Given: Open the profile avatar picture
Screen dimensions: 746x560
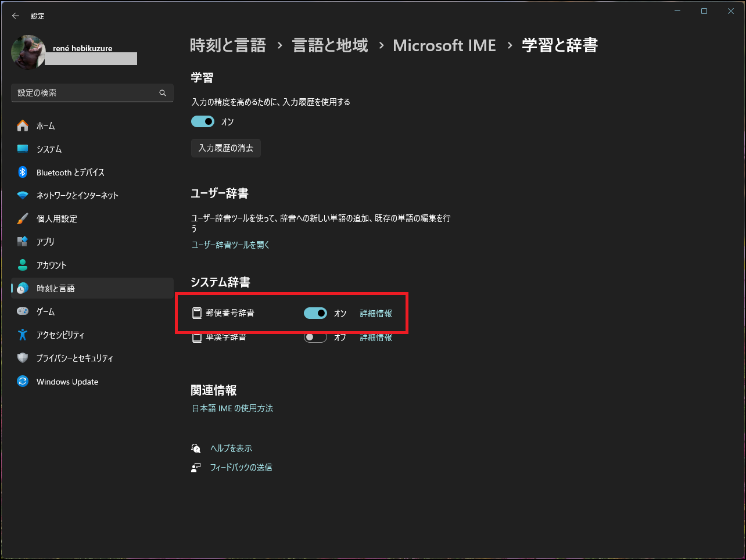Looking at the screenshot, I should pos(28,52).
